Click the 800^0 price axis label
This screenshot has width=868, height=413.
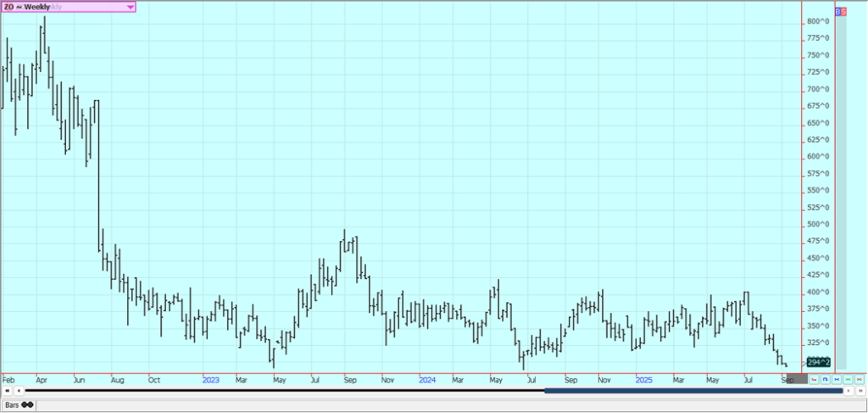tap(818, 21)
